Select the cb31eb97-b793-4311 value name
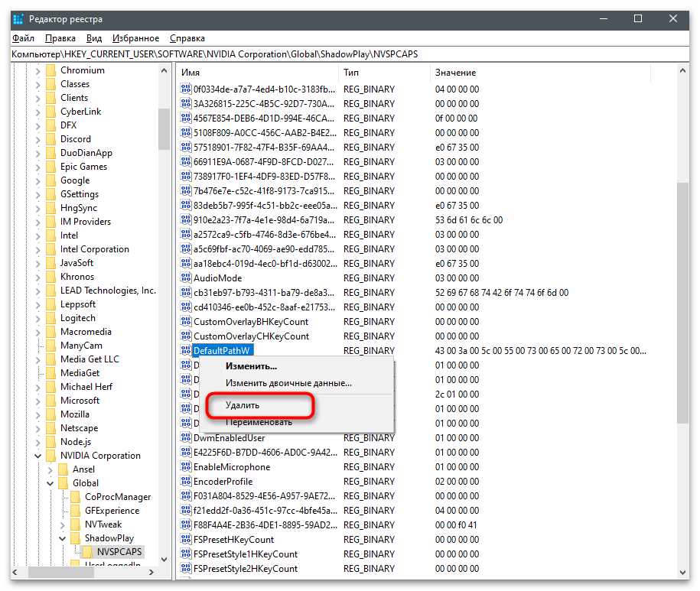 point(264,293)
